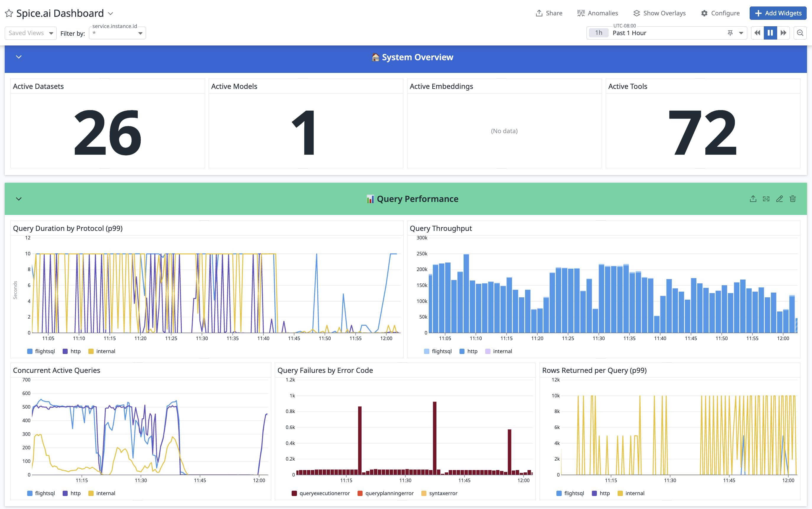Click the clone icon on Query Performance header
The height and width of the screenshot is (509, 812).
coord(766,199)
